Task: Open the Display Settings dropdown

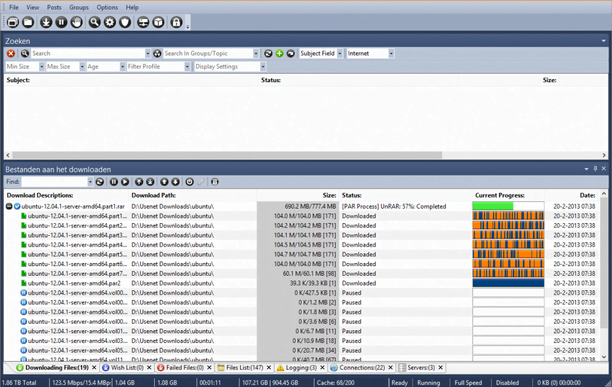Action: point(263,67)
